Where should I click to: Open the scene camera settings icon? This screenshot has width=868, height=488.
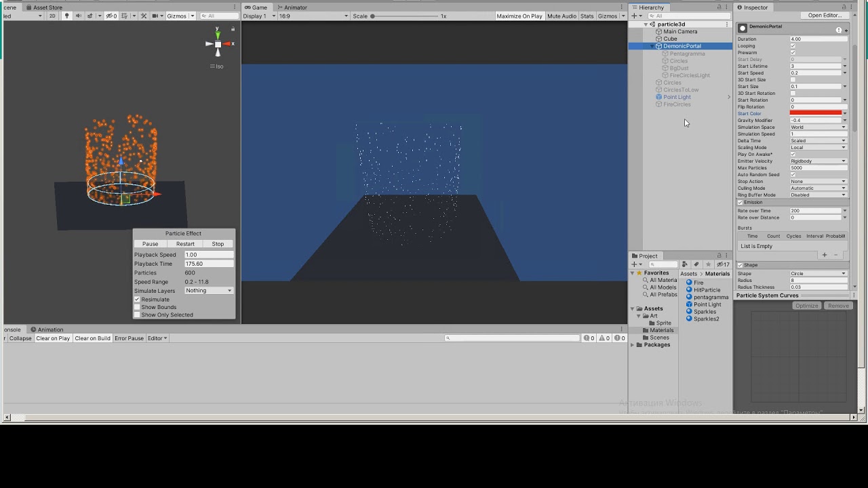coord(156,16)
